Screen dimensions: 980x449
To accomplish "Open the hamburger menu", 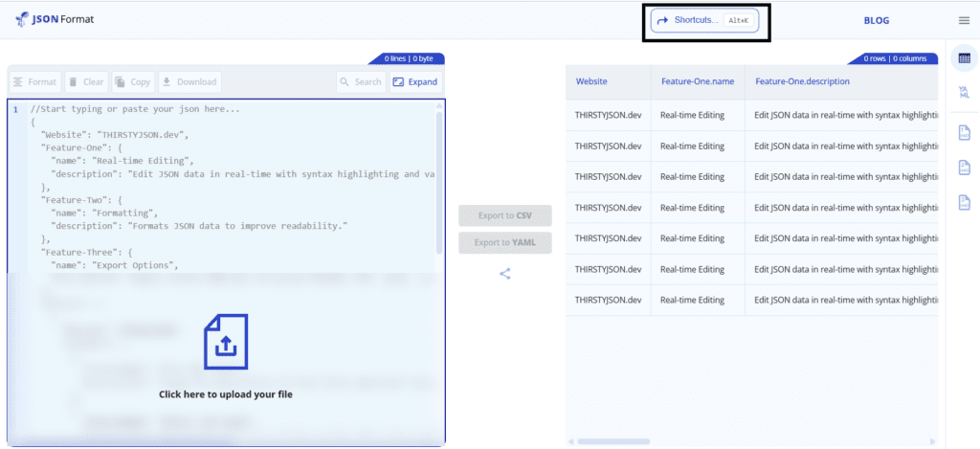I will coord(964,21).
